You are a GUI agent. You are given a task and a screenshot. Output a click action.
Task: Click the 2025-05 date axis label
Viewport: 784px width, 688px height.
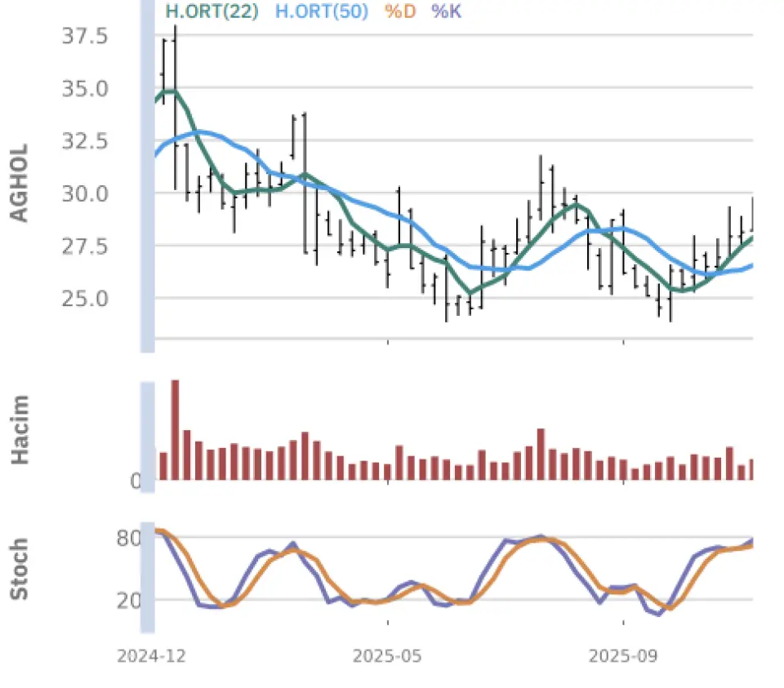pos(387,656)
